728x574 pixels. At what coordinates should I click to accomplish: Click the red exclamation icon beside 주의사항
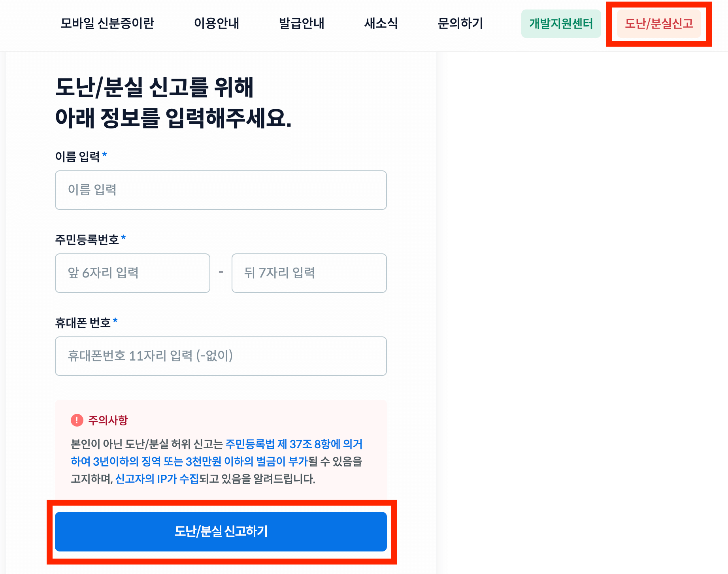click(x=77, y=420)
